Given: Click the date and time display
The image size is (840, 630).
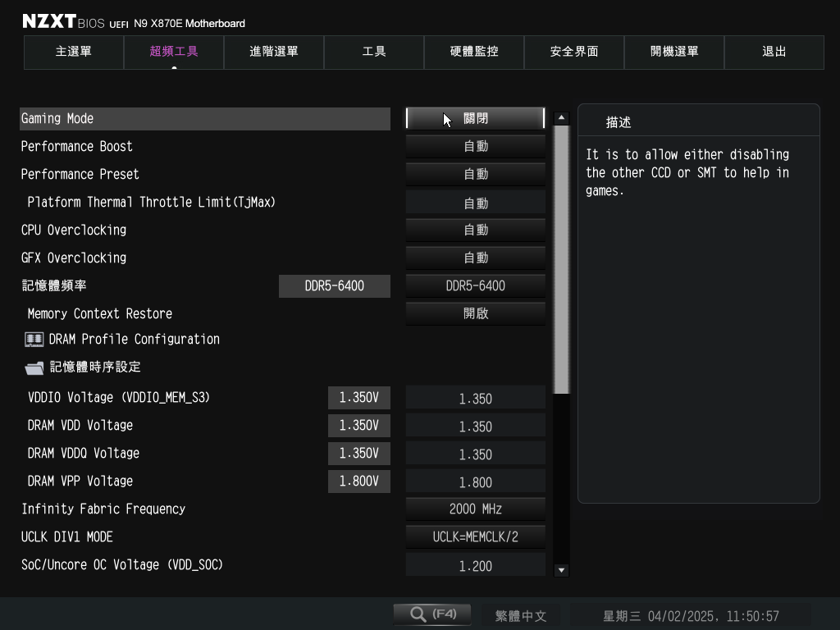Looking at the screenshot, I should (691, 616).
